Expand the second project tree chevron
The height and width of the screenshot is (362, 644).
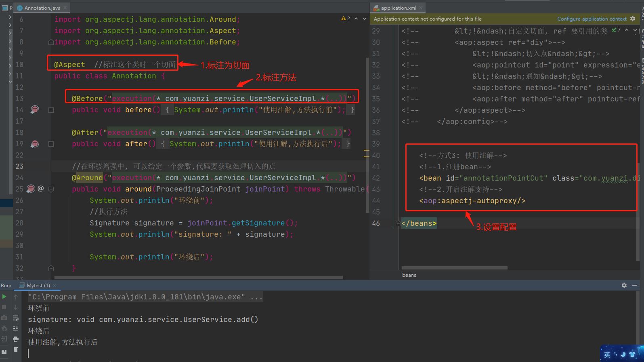pyautogui.click(x=10, y=25)
